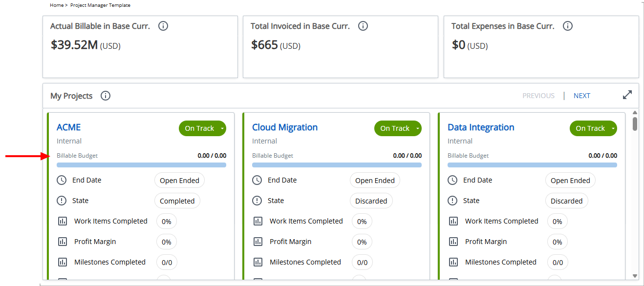Viewport: 644px width, 286px height.
Task: Click the scroll down arrow of projects list
Action: (x=635, y=276)
